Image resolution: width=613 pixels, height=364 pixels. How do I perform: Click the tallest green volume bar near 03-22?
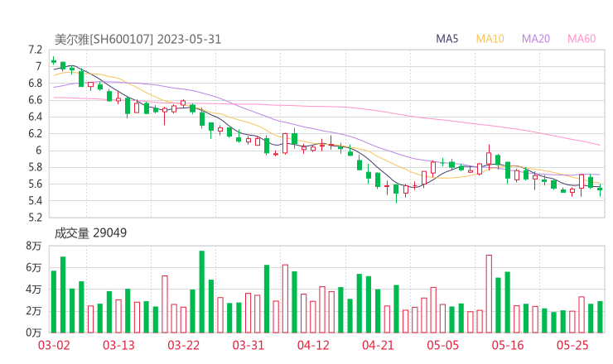pyautogui.click(x=202, y=292)
